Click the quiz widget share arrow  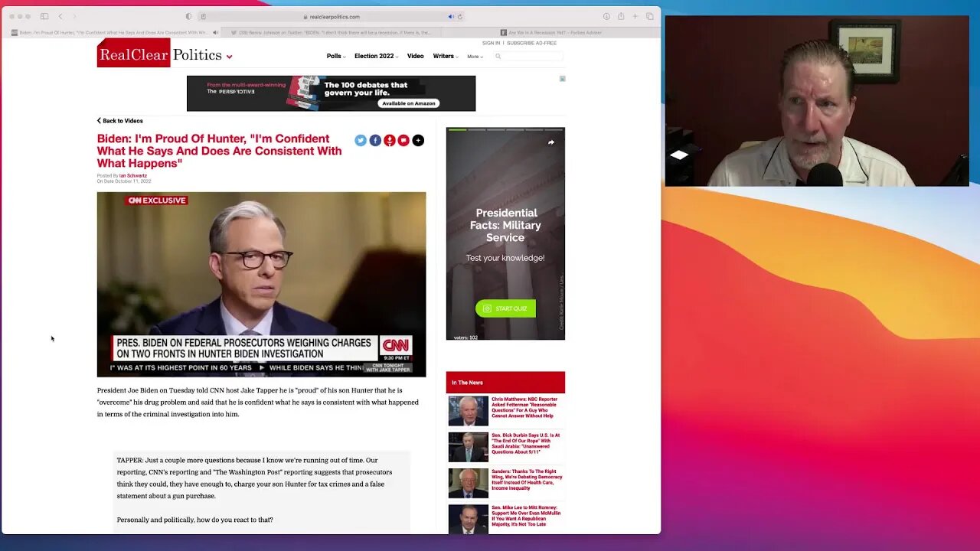(550, 142)
